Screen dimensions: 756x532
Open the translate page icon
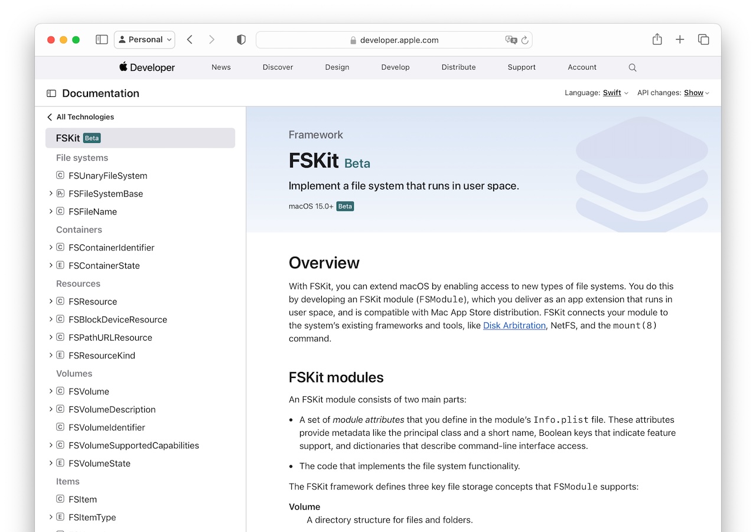511,40
